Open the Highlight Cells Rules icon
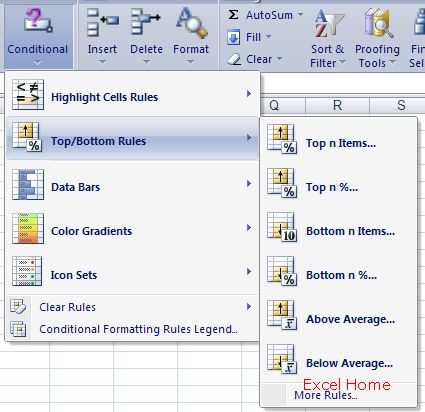This screenshot has height=412, width=425. [x=28, y=95]
